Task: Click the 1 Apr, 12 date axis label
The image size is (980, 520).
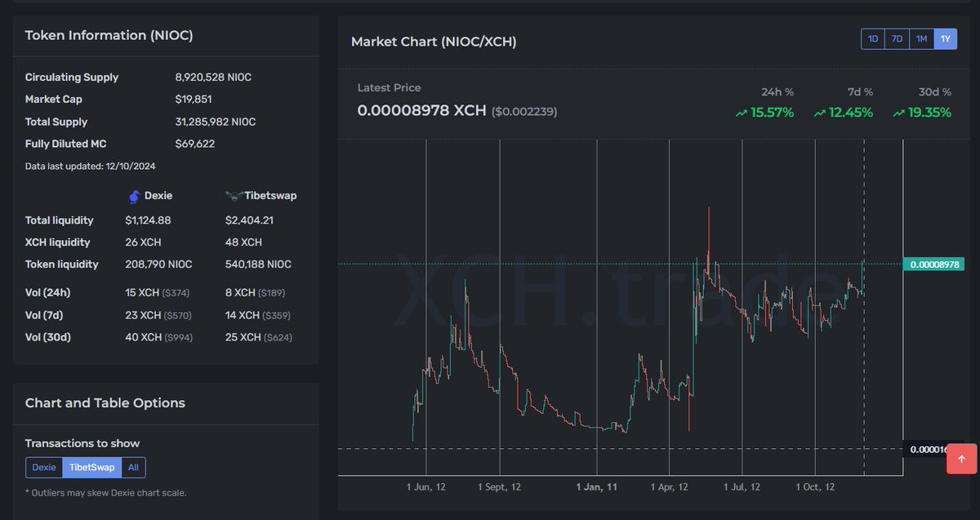Action: tap(669, 487)
